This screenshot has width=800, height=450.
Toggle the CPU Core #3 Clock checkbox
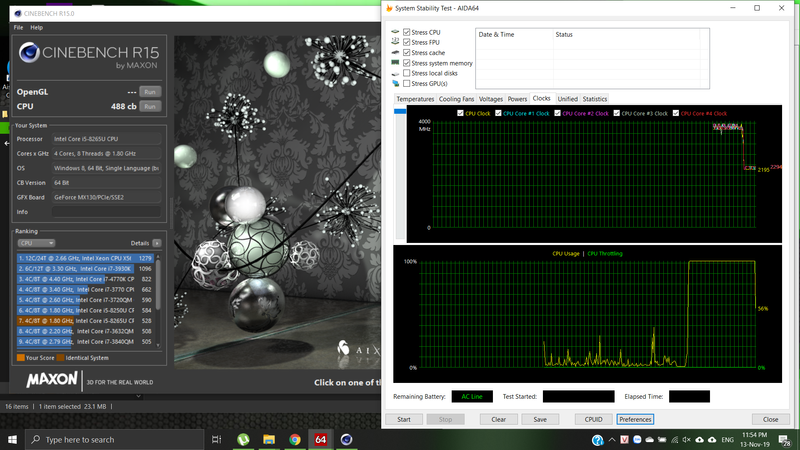617,113
